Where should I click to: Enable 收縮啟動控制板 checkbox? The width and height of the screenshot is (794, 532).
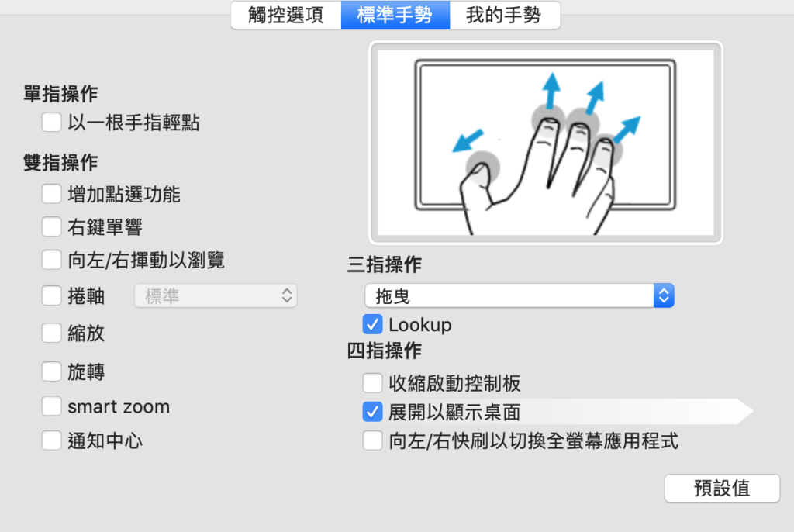[x=373, y=383]
